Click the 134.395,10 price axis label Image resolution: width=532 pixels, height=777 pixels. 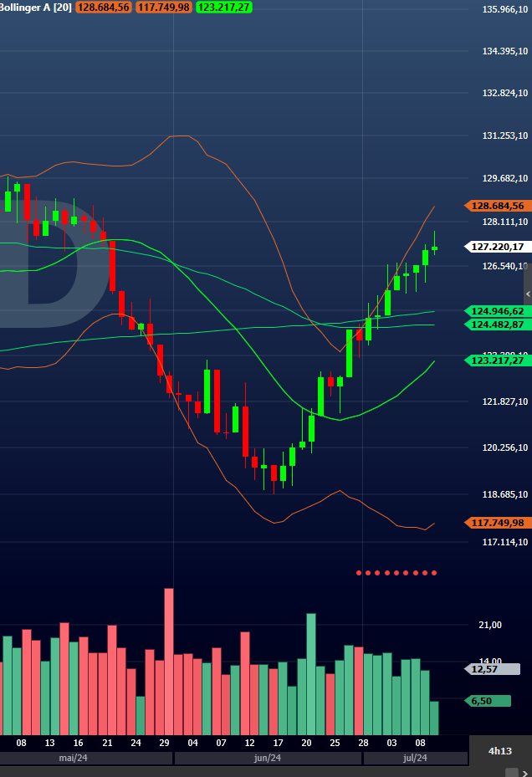(504, 51)
